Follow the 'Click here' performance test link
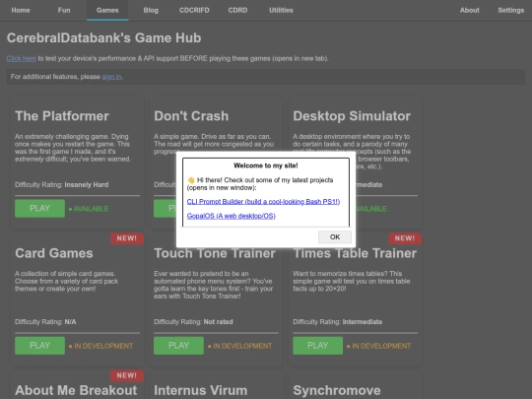This screenshot has height=399, width=532. click(22, 58)
